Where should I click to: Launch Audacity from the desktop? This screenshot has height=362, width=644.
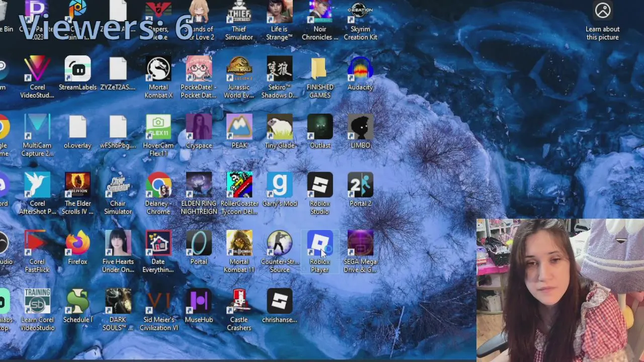[x=360, y=73]
